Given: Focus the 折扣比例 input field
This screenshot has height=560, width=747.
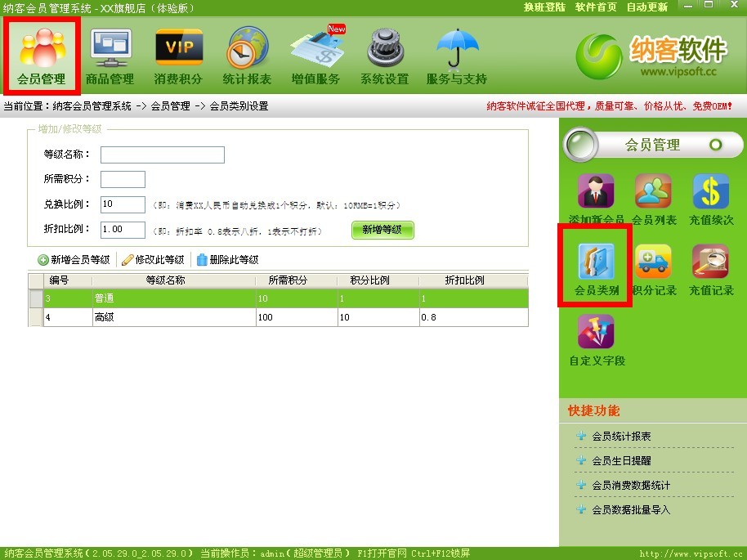Looking at the screenshot, I should pos(123,229).
